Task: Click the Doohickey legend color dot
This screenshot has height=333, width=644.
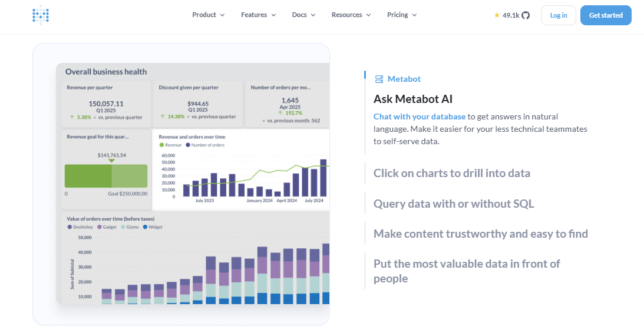Action: pyautogui.click(x=70, y=227)
